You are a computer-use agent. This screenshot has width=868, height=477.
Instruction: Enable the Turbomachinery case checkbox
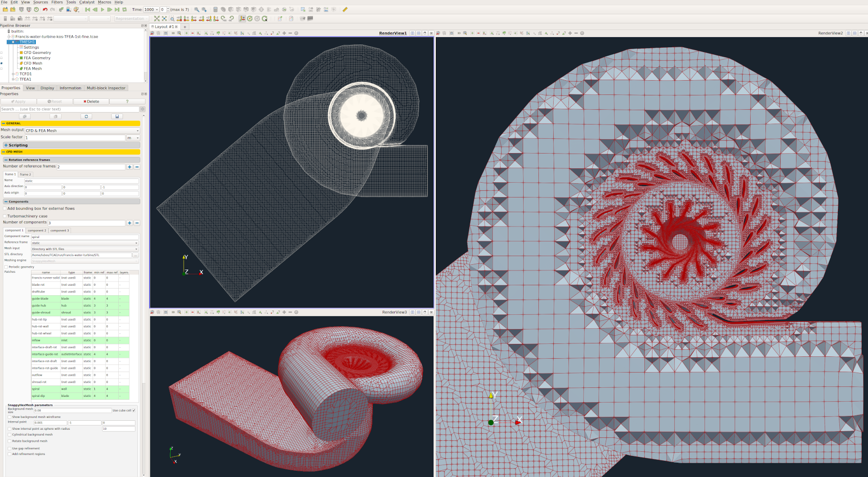pyautogui.click(x=5, y=216)
